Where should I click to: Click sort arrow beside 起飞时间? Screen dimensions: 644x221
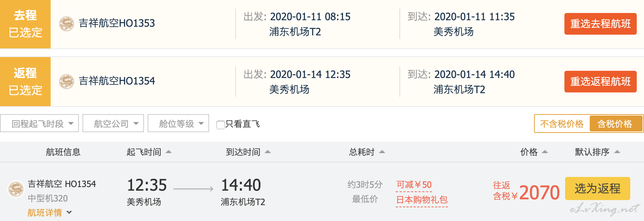point(169,152)
